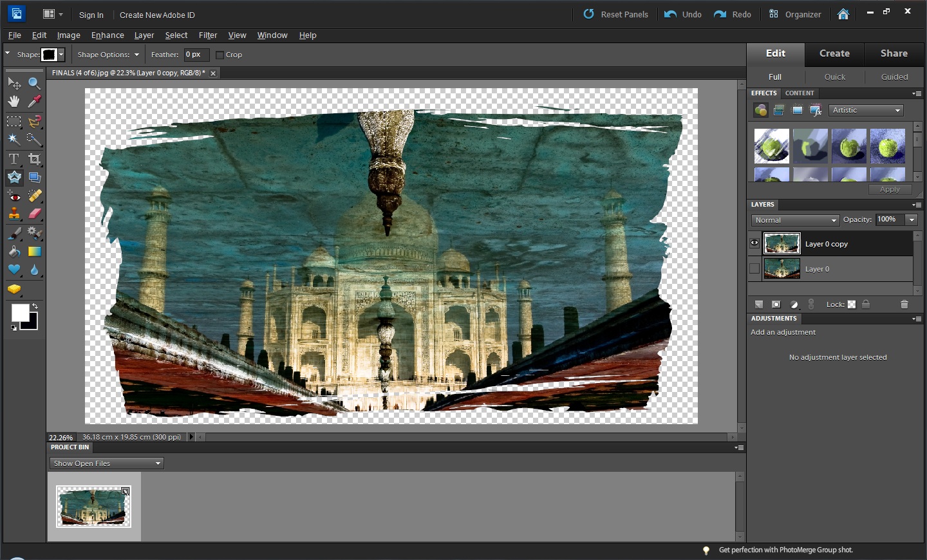The width and height of the screenshot is (927, 560).
Task: Select the Paint Bucket tool
Action: tap(14, 252)
